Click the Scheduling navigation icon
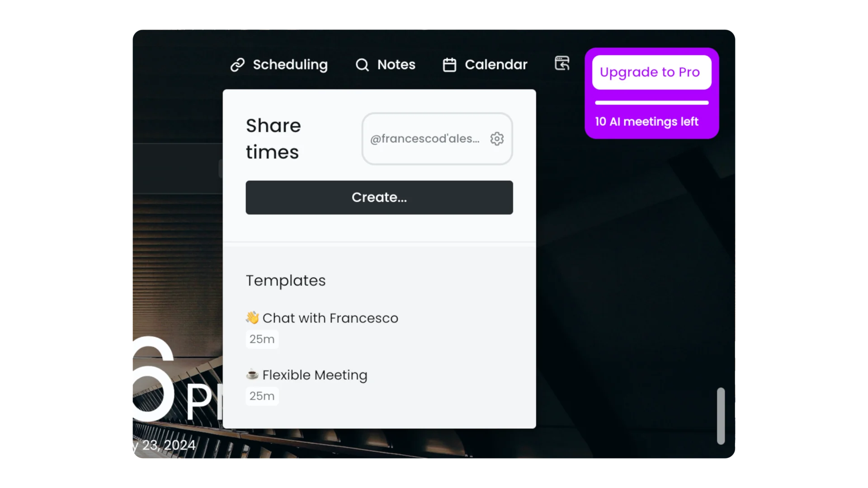 [x=237, y=64]
